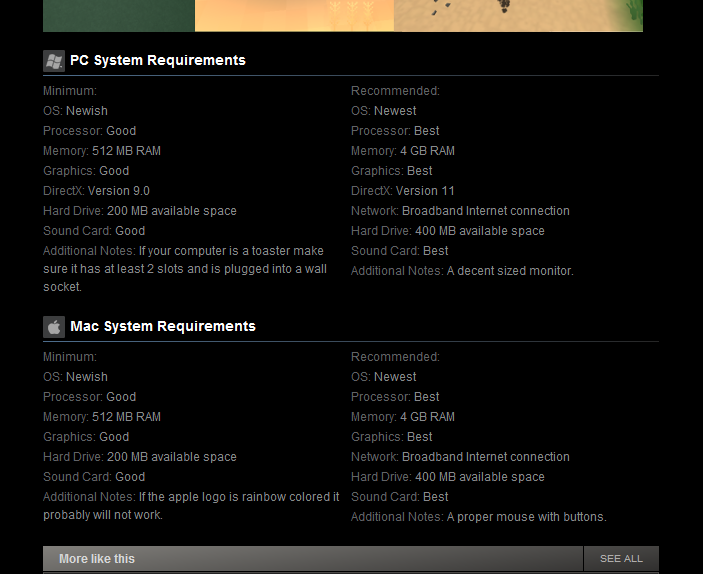Click the Apple logo icon
The height and width of the screenshot is (574, 703).
(54, 327)
